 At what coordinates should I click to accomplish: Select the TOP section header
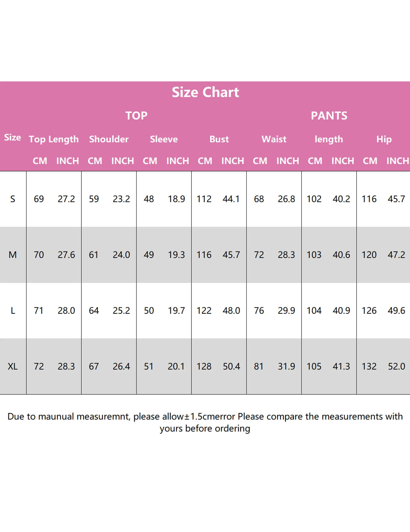pyautogui.click(x=136, y=116)
